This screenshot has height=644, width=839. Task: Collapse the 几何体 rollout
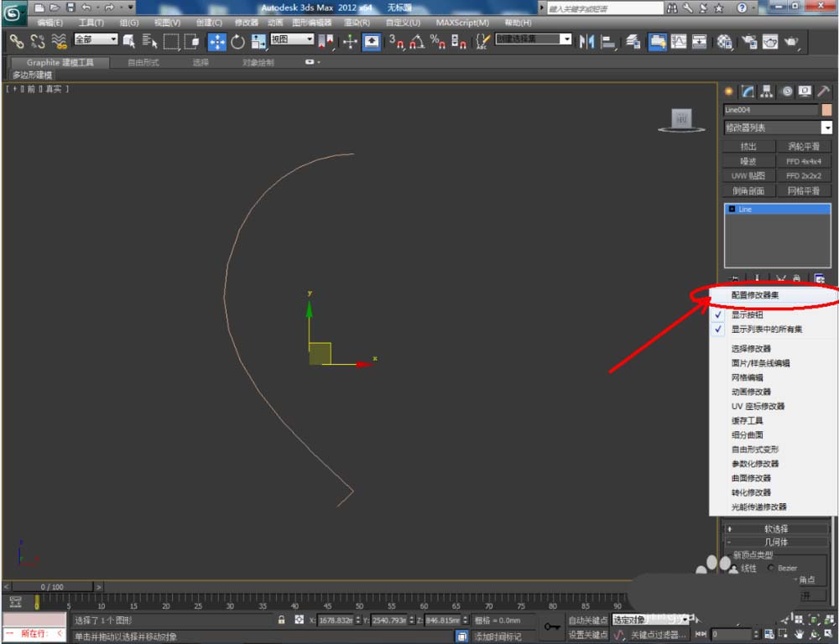(x=775, y=543)
